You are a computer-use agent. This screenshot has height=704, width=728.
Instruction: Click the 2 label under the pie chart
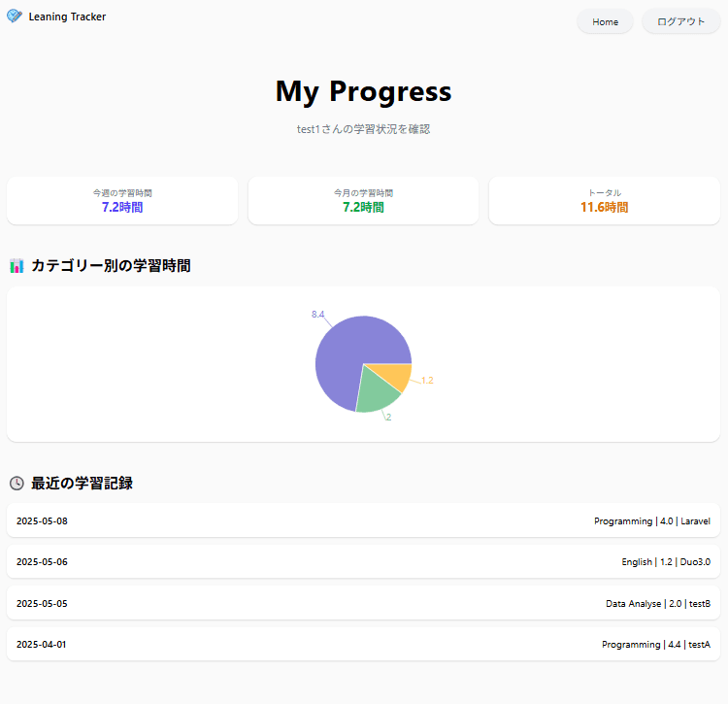pyautogui.click(x=388, y=417)
